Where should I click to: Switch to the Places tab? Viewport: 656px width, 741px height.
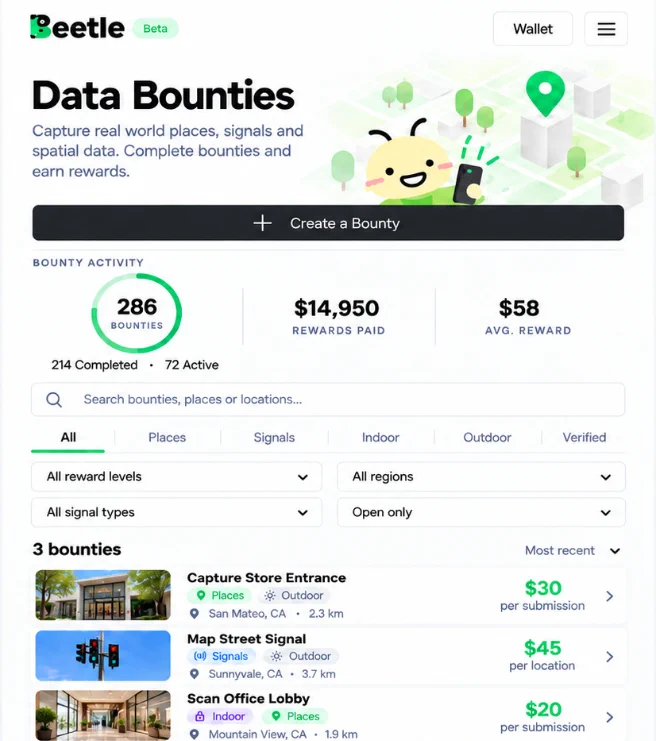167,438
